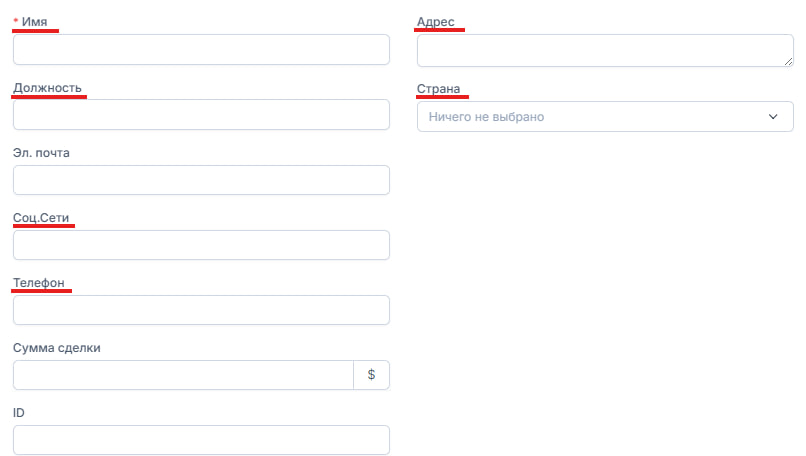
Task: Click the Адрес label text
Action: tap(436, 21)
